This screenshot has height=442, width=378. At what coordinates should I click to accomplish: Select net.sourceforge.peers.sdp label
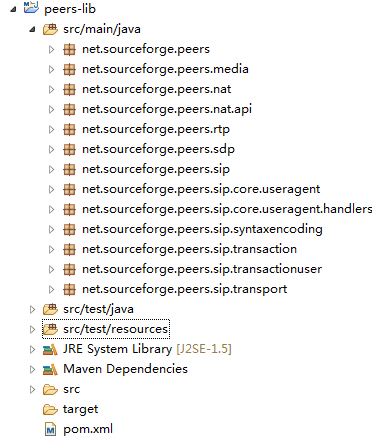pyautogui.click(x=158, y=150)
